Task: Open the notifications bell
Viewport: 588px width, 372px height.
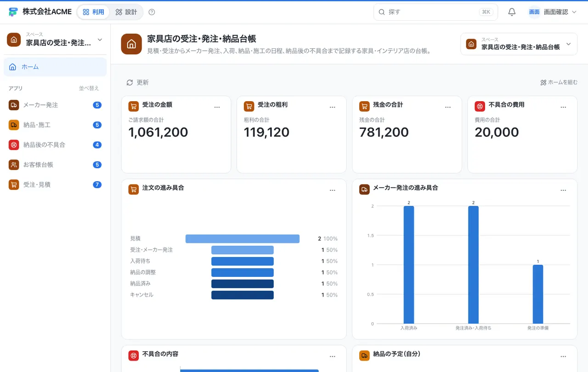Action: point(512,12)
